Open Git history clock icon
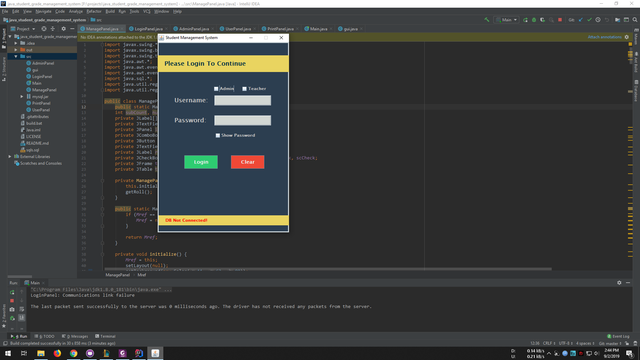 (598, 20)
